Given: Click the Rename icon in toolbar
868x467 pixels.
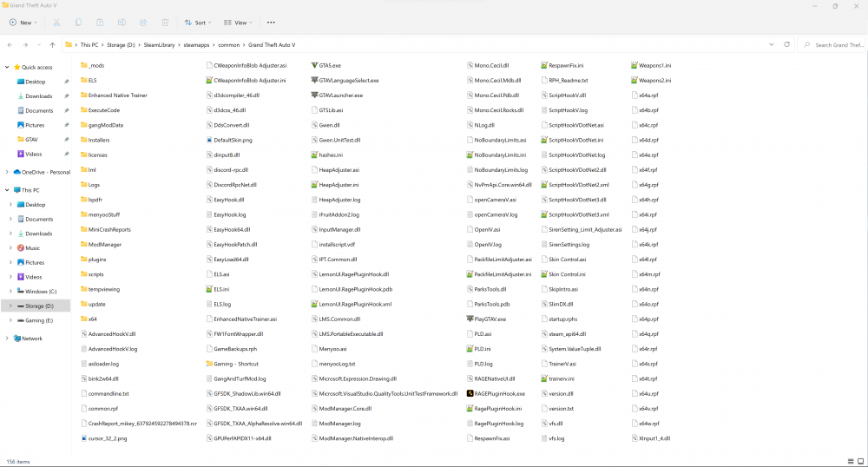Looking at the screenshot, I should [x=122, y=23].
